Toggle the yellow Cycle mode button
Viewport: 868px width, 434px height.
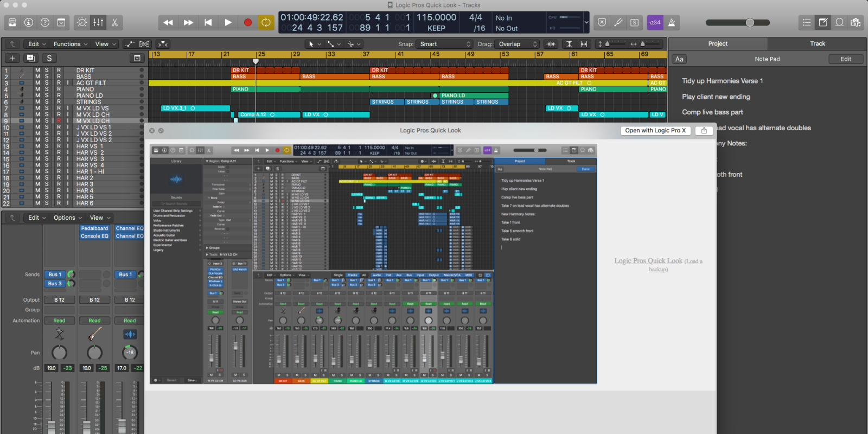[266, 22]
